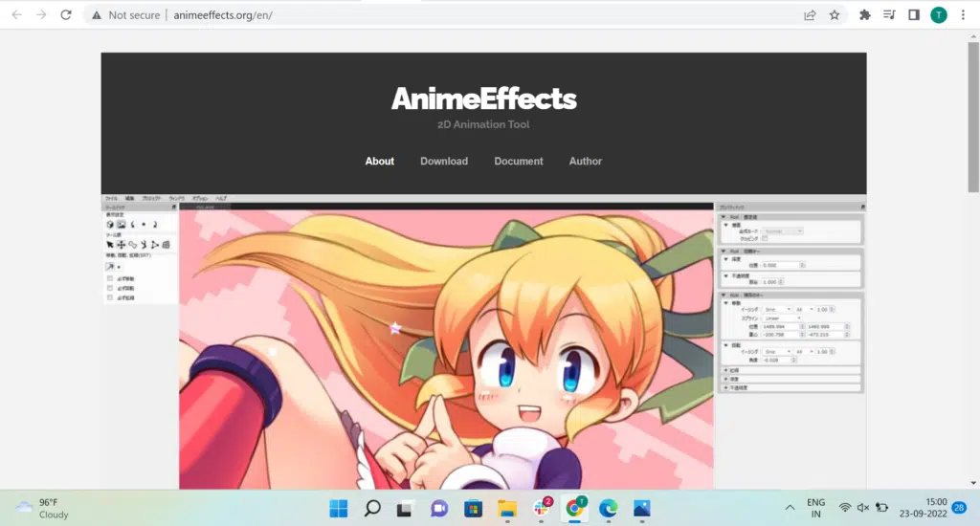The width and height of the screenshot is (980, 526).
Task: Toggle the Chrome side panel
Action: coord(914,15)
